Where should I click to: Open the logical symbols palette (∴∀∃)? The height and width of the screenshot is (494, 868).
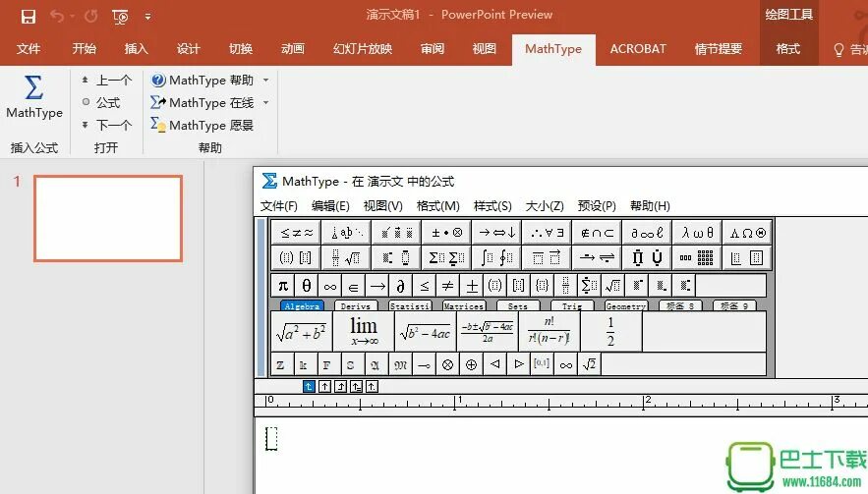547,233
